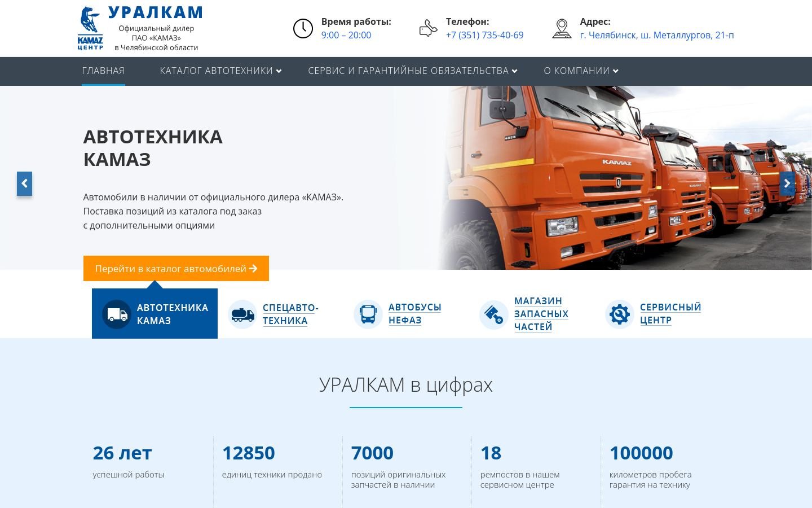Viewport: 812px width, 508px height.
Task: Click the bus icon for Автобусы НЕФАЗ
Action: pyautogui.click(x=368, y=314)
